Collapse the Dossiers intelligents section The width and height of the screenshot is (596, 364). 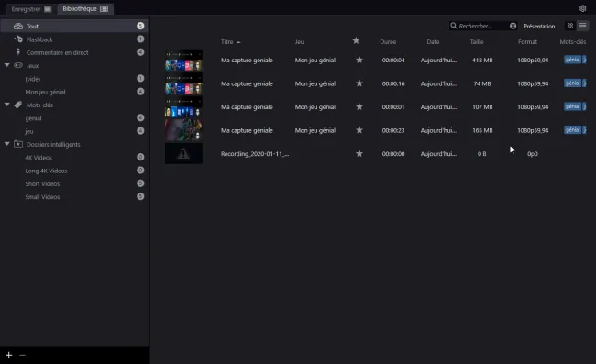[6, 144]
